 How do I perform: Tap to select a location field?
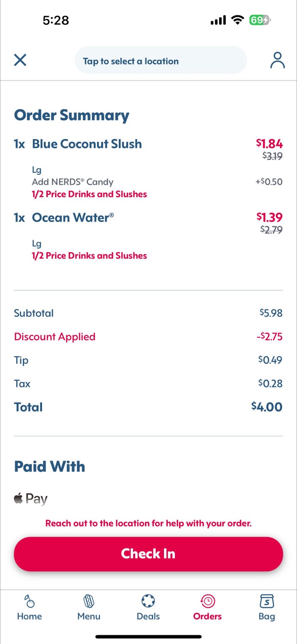[161, 61]
